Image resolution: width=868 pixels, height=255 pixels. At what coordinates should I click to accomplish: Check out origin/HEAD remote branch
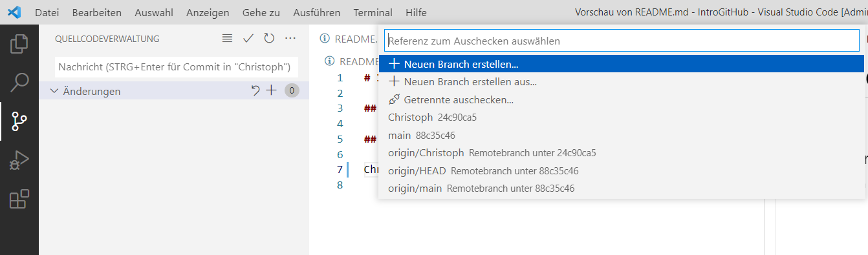click(622, 171)
